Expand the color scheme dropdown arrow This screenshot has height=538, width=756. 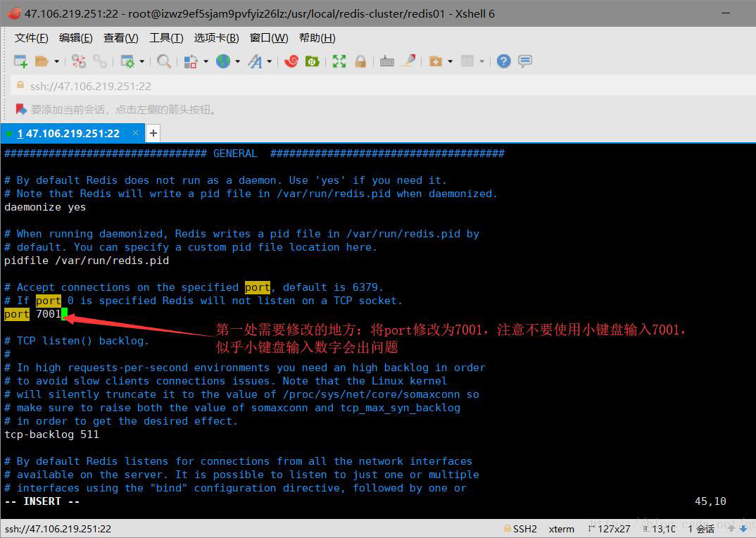tap(206, 61)
